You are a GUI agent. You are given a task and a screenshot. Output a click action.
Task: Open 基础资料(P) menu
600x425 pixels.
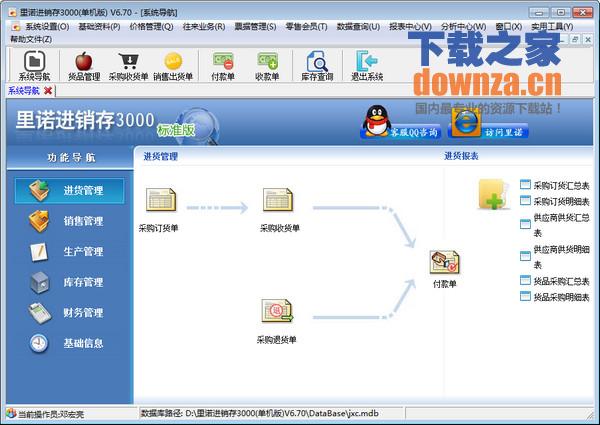click(99, 26)
